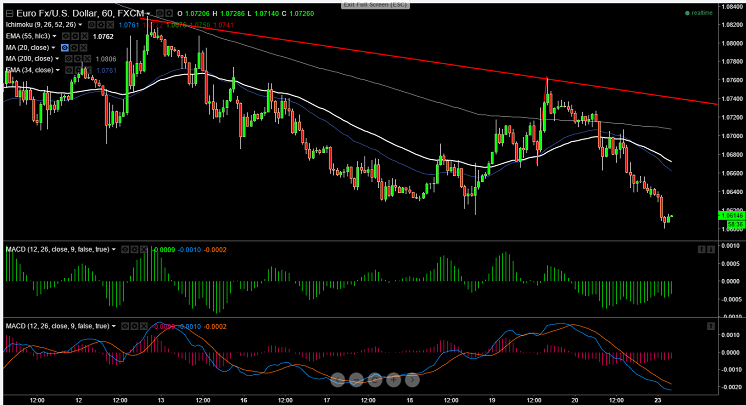Open MACD settings gear in the bottom pane
The width and height of the screenshot is (746, 405).
click(x=135, y=326)
